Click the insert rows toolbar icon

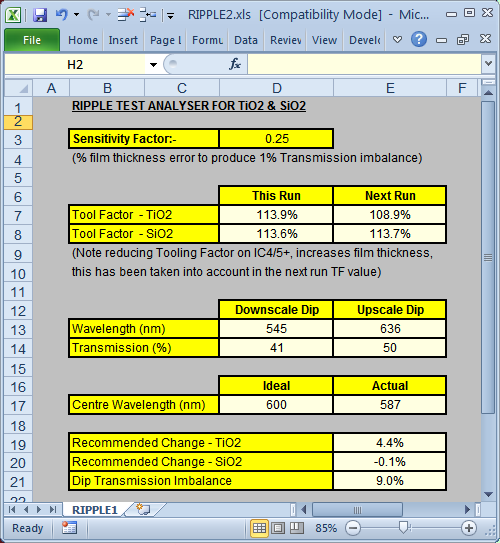tap(148, 15)
